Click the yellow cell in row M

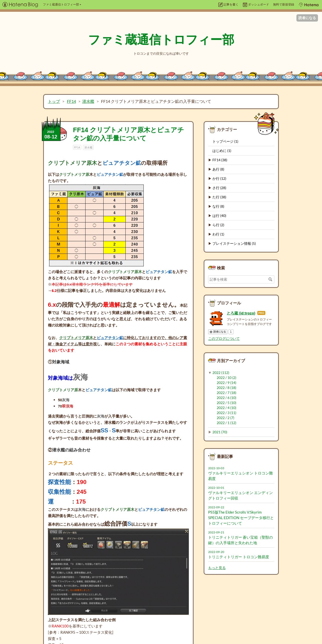pyautogui.click(x=114, y=244)
